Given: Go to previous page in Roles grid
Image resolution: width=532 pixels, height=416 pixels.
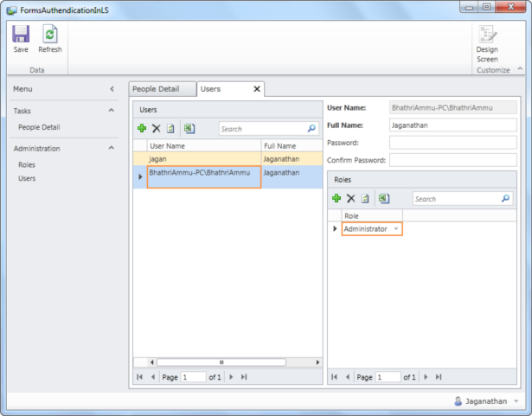Looking at the screenshot, I should [348, 377].
